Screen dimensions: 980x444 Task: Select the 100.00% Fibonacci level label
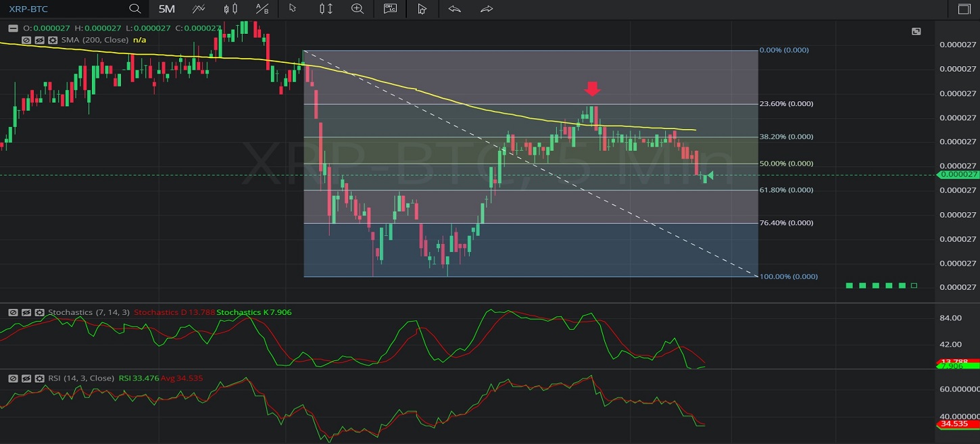[789, 276]
